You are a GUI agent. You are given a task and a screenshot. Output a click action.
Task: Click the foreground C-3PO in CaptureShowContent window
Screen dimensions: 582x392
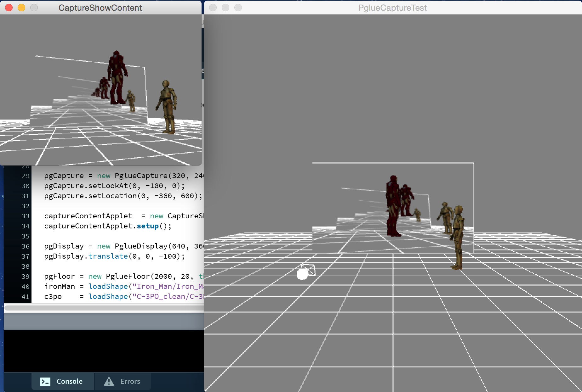click(x=166, y=107)
